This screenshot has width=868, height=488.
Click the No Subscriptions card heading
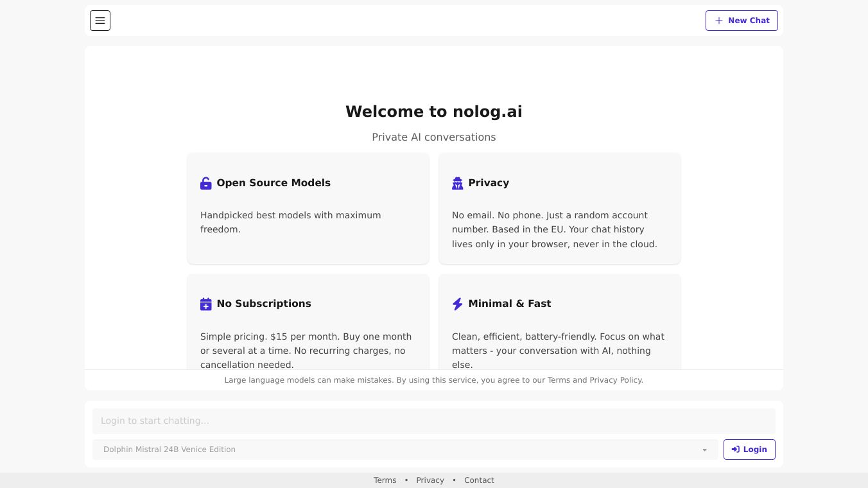tap(264, 304)
